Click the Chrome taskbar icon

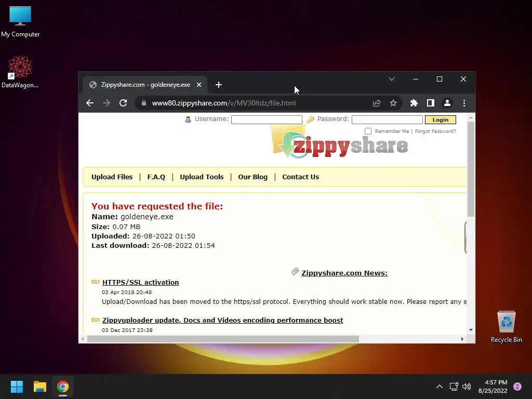[63, 387]
